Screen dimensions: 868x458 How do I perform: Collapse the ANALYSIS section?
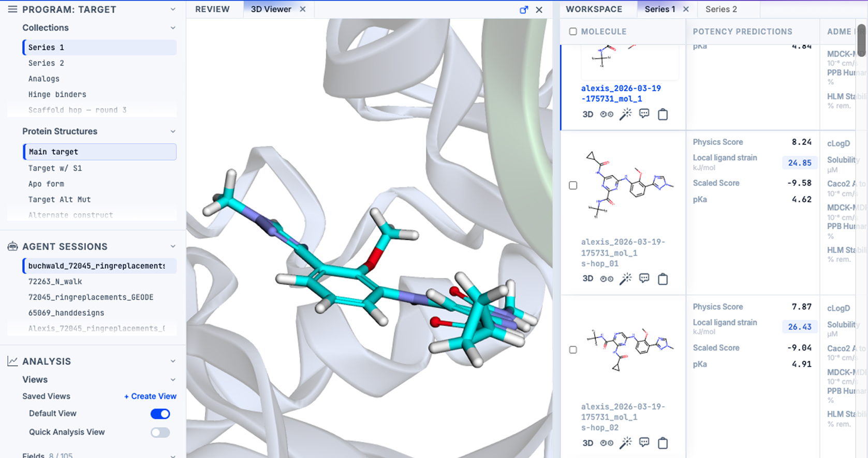tap(173, 361)
